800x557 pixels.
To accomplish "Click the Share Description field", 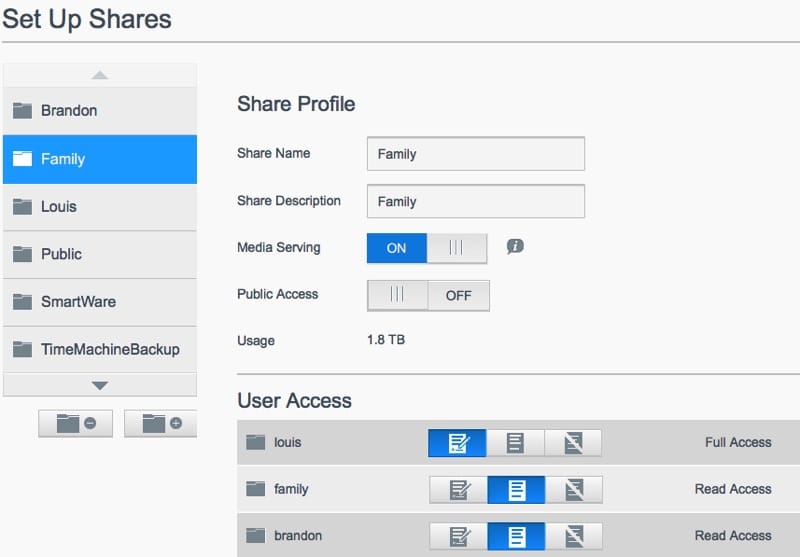I will coord(475,201).
